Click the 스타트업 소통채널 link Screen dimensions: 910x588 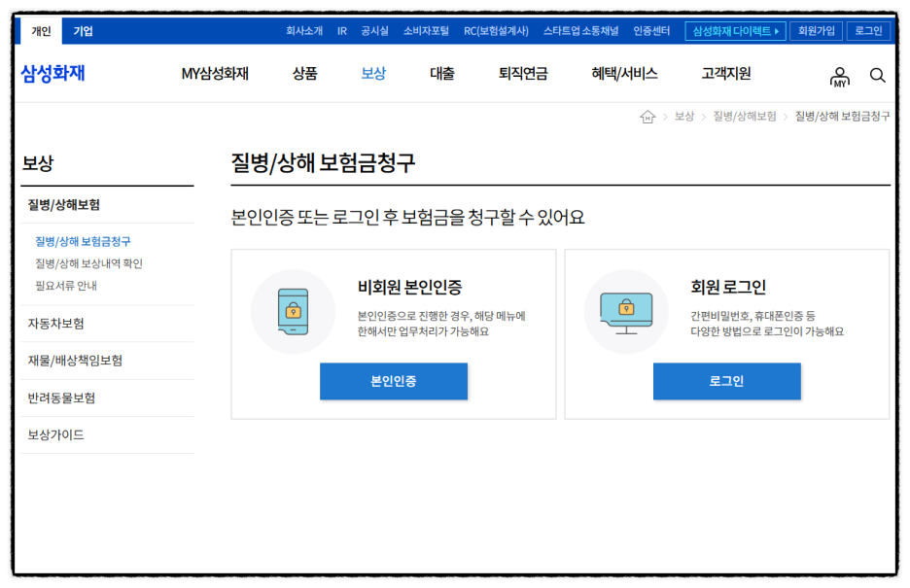580,31
